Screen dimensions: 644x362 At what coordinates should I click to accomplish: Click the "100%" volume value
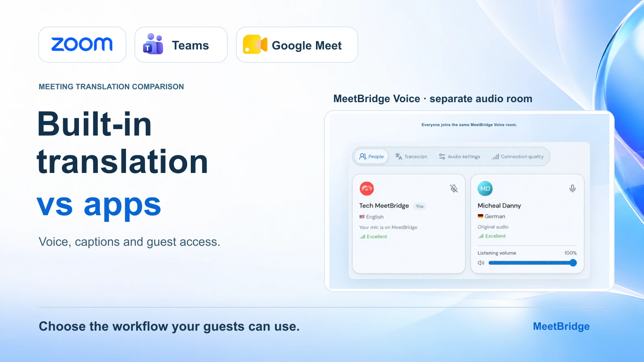pos(570,253)
